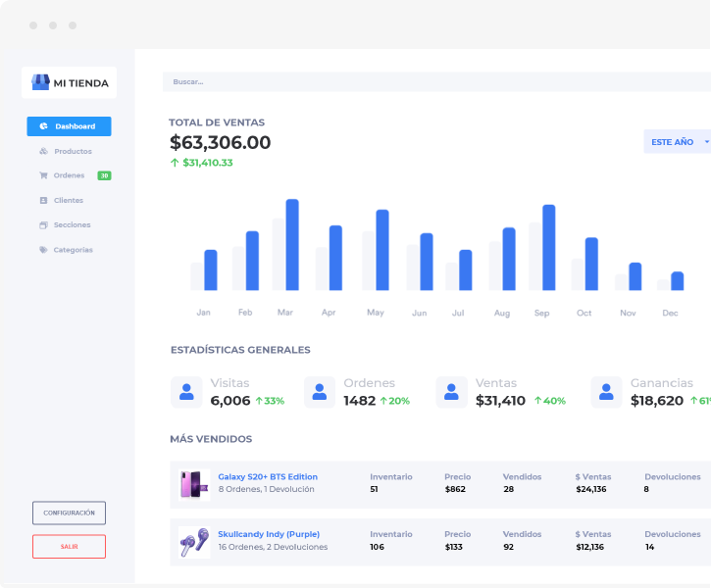Click the Ventas statistic user icon
Screen dimensions: 711x588
tap(452, 392)
